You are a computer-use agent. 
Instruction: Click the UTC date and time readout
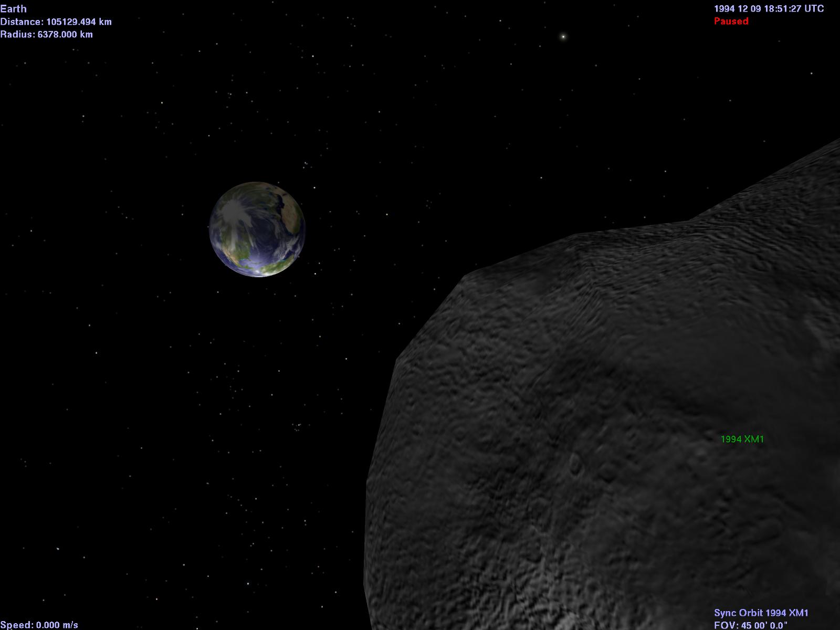[x=769, y=9]
